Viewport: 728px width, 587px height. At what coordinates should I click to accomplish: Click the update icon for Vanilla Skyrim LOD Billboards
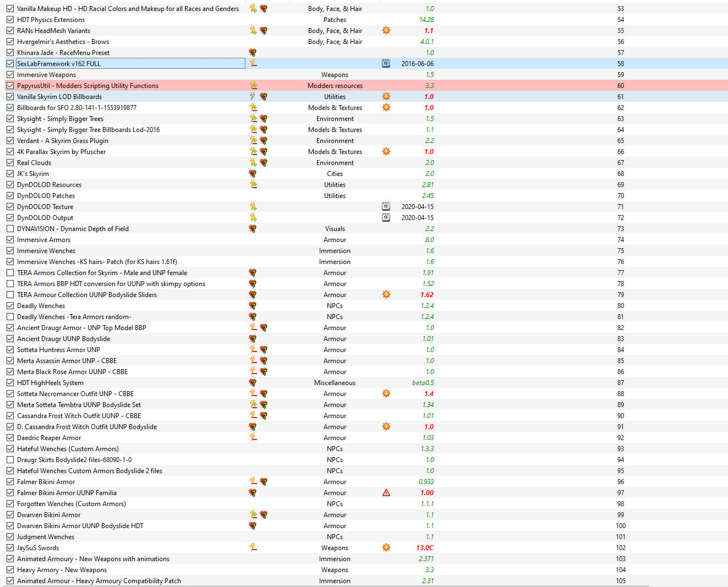pos(386,96)
